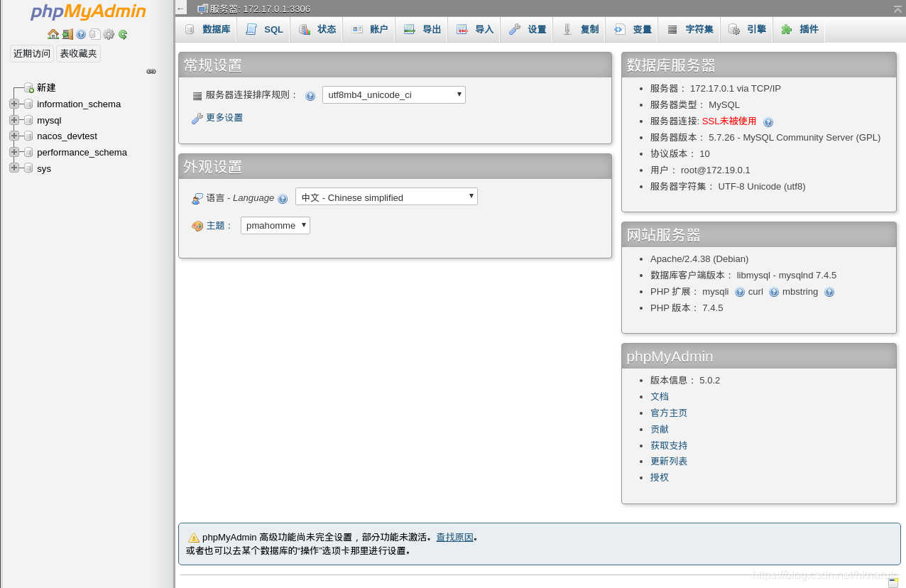Expand the mysql database tree node
906x588 pixels.
click(13, 120)
